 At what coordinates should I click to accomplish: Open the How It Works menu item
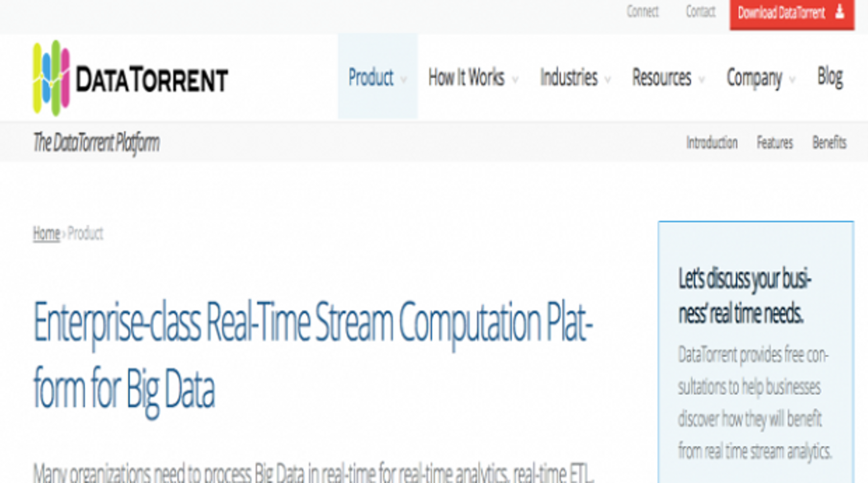coord(467,78)
